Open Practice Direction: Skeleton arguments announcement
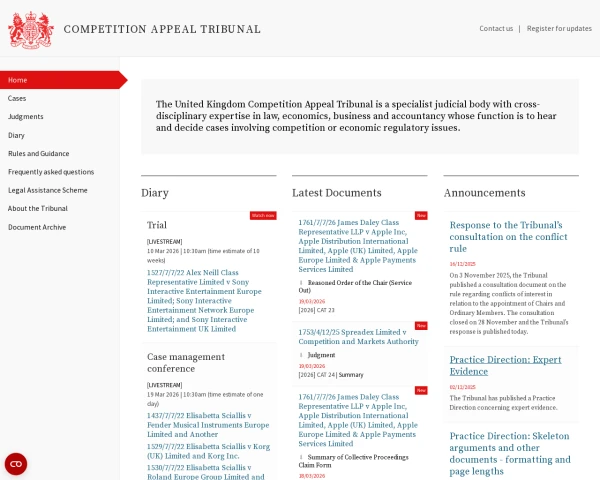This screenshot has width=600, height=480. [510, 454]
